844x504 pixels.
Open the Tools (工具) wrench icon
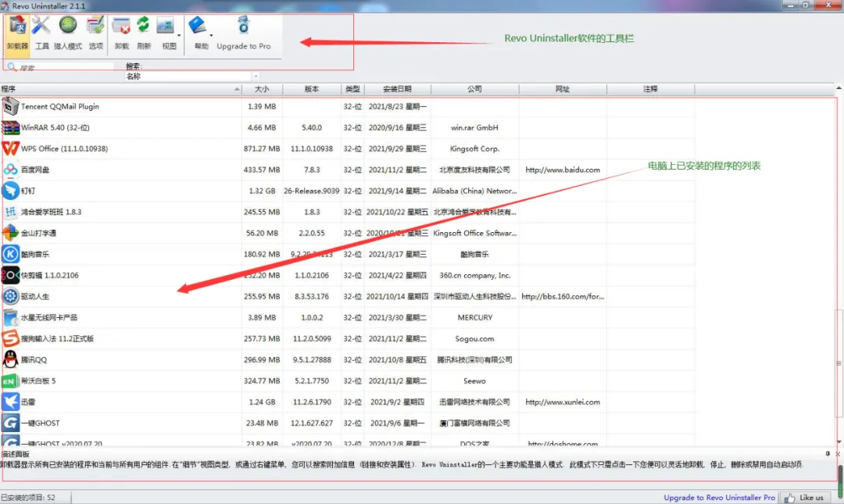pyautogui.click(x=41, y=27)
